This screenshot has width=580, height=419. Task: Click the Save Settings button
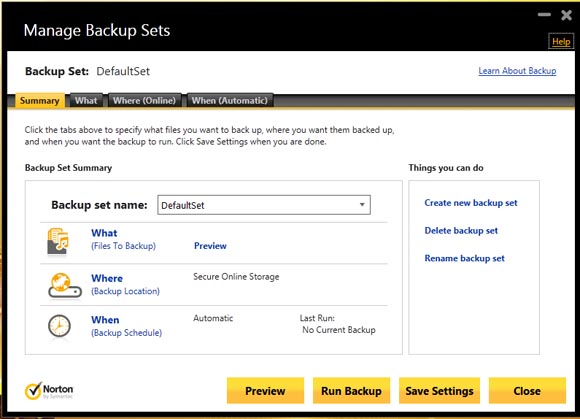point(439,391)
